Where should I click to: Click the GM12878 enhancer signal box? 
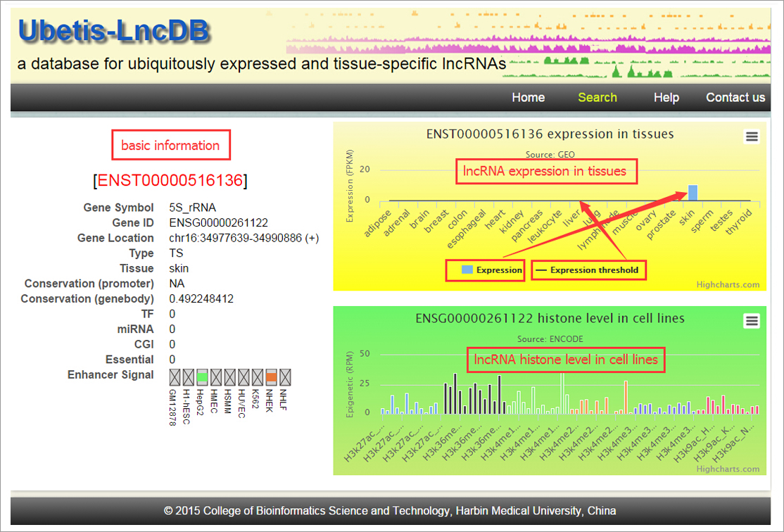point(175,378)
